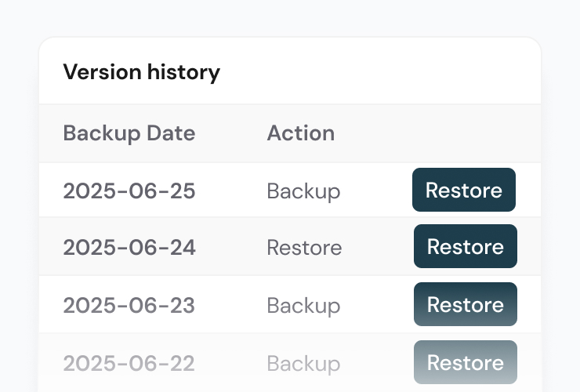Click blank area right of Version history title
Screen dimensions: 580x392
(x=376, y=72)
